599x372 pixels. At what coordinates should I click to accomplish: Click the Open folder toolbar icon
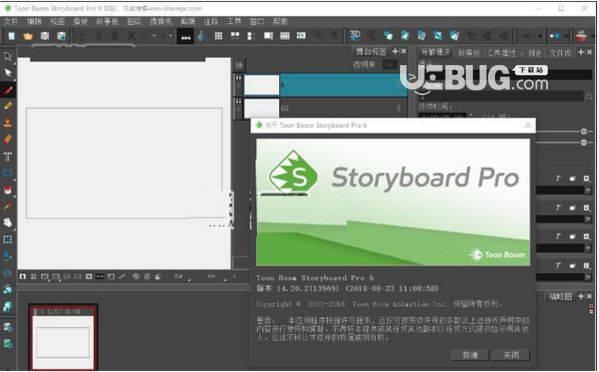click(x=28, y=36)
